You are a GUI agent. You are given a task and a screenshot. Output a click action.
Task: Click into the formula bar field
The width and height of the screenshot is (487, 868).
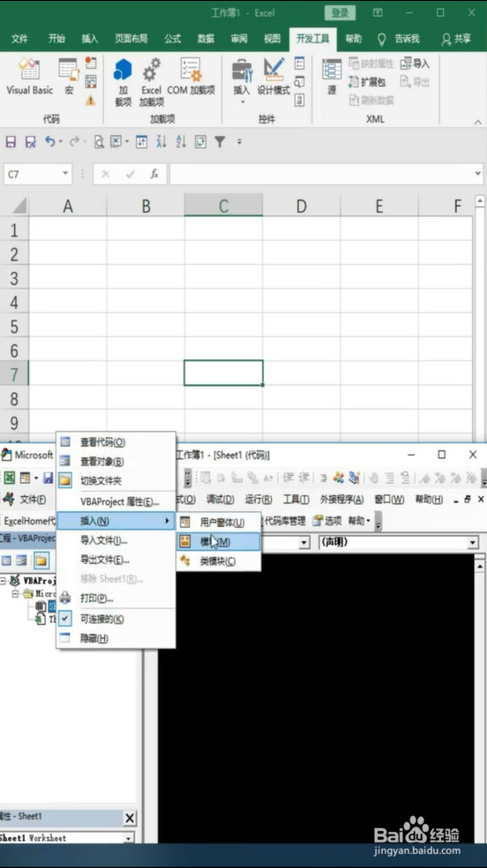[322, 174]
